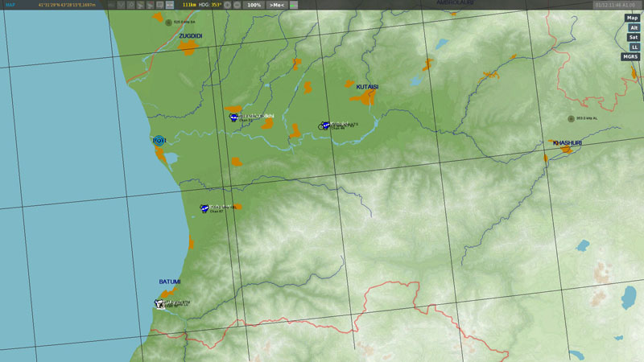The image size is (644, 362).
Task: Click the 111km distance readout
Action: tap(189, 5)
